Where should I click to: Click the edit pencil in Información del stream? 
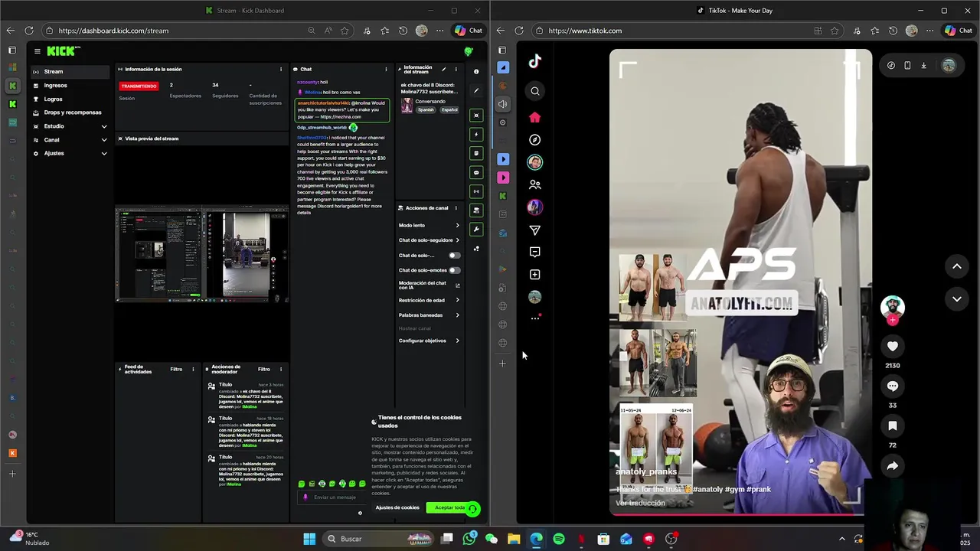[443, 70]
